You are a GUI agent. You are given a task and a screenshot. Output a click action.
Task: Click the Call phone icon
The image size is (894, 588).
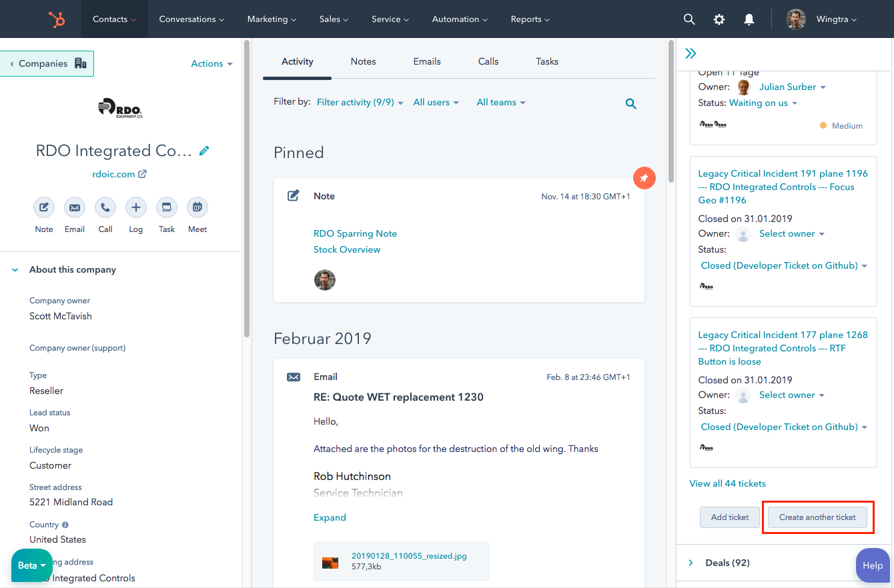pos(105,207)
